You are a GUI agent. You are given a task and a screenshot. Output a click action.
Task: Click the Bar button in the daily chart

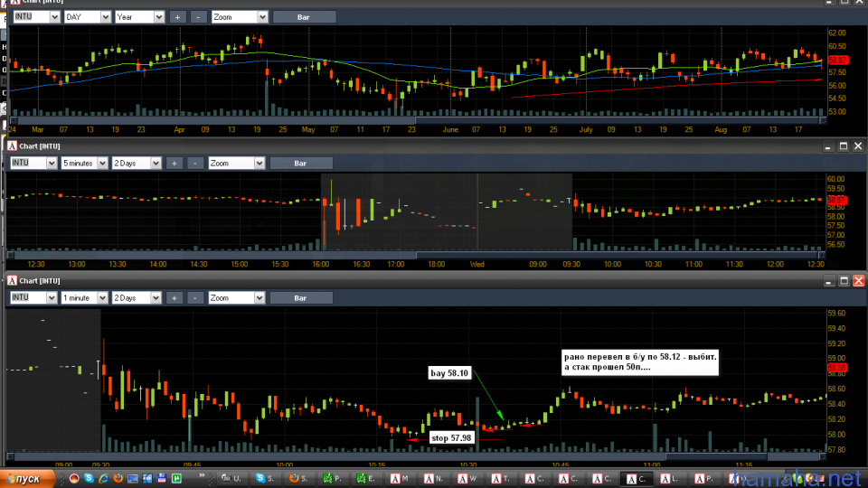point(304,17)
